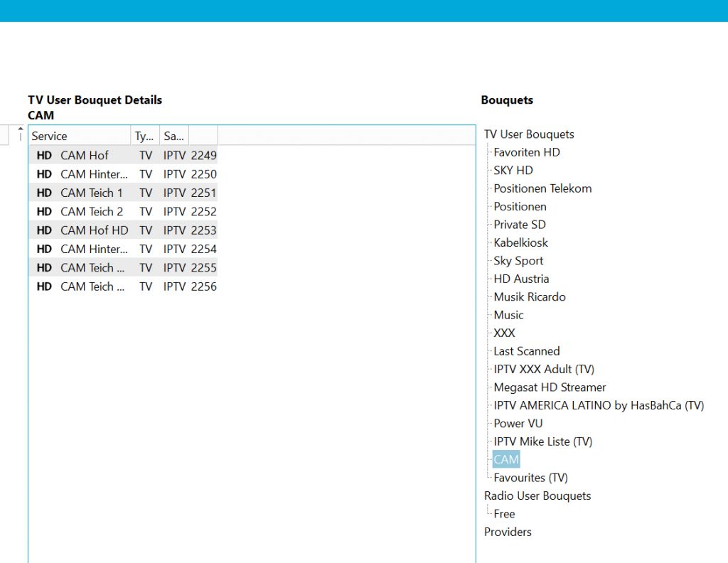Click the number 2253 cell
This screenshot has width=728, height=563.
pos(203,230)
